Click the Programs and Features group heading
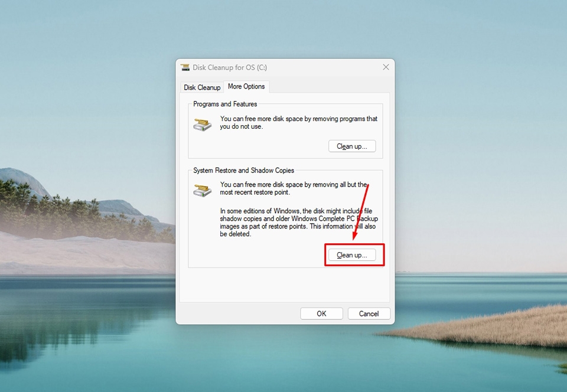This screenshot has width=567, height=392. pyautogui.click(x=225, y=103)
